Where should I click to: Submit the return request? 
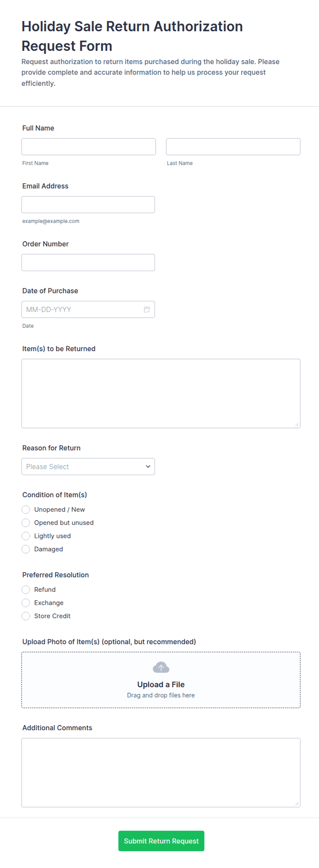(x=161, y=841)
